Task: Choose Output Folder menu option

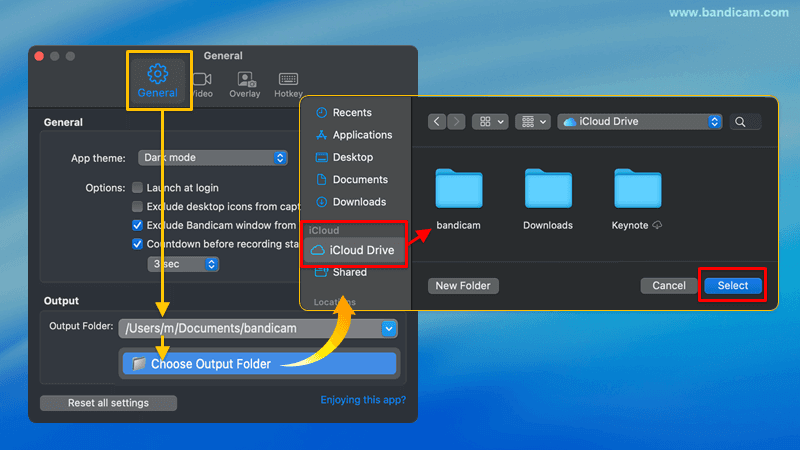Action: pyautogui.click(x=259, y=364)
